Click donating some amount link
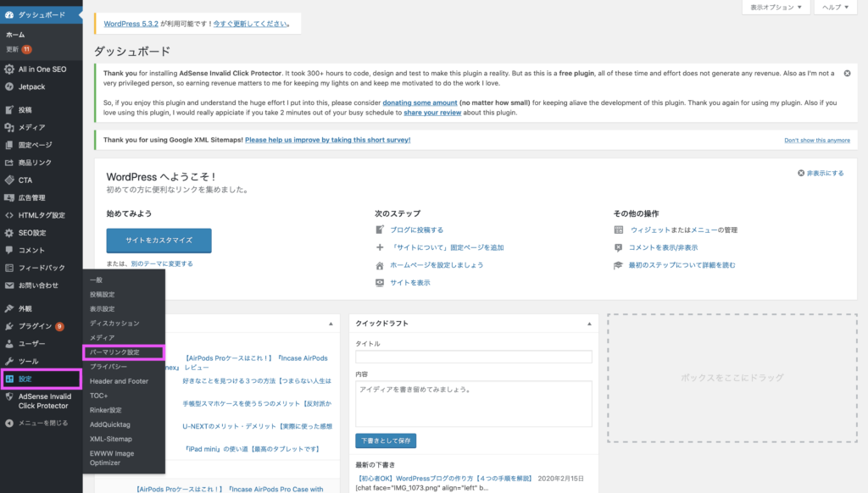Image resolution: width=868 pixels, height=493 pixels. point(420,102)
